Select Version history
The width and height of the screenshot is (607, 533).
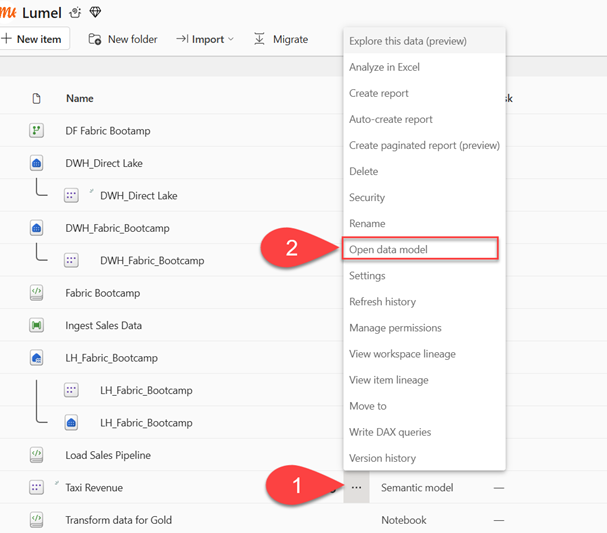click(x=424, y=458)
